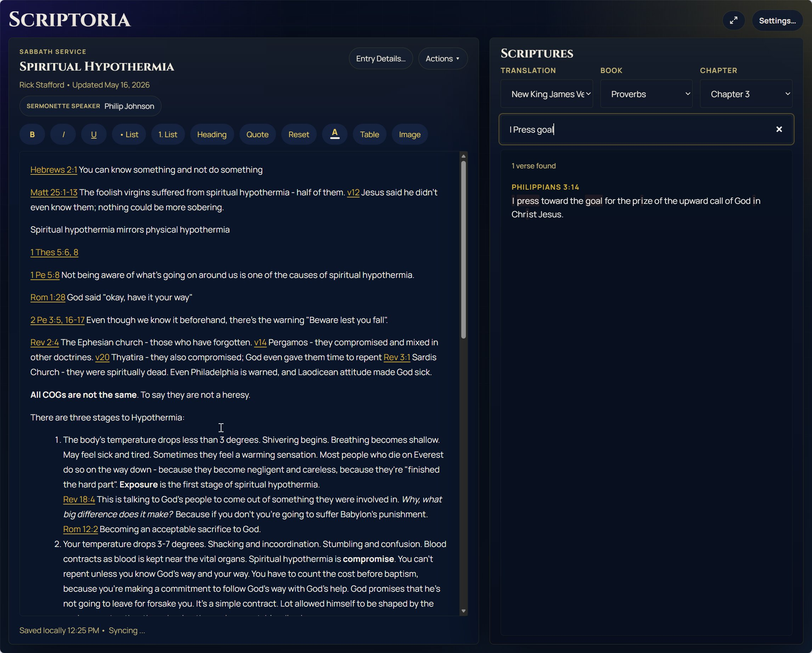Open the Matt 25:1-13 scripture link
The width and height of the screenshot is (812, 653).
pos(54,192)
